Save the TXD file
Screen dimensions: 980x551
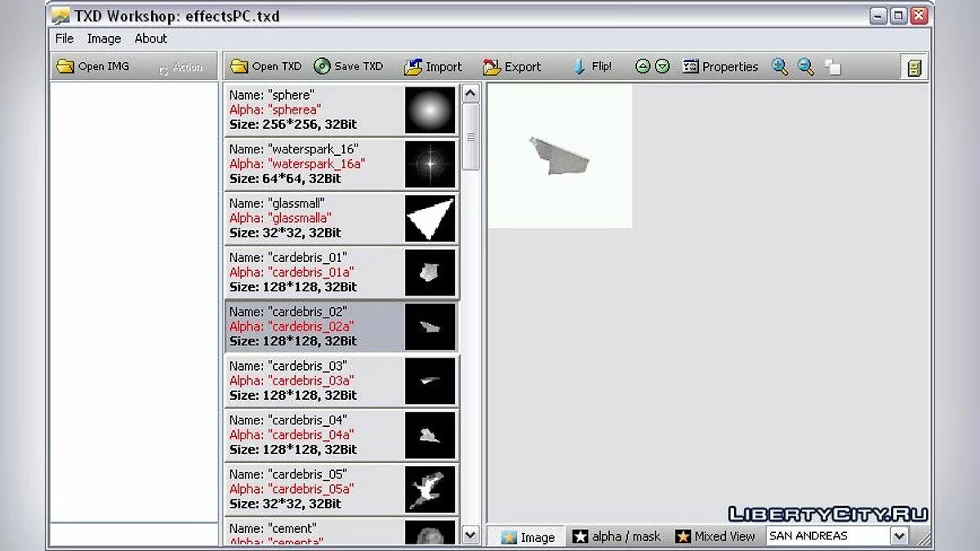(x=349, y=67)
